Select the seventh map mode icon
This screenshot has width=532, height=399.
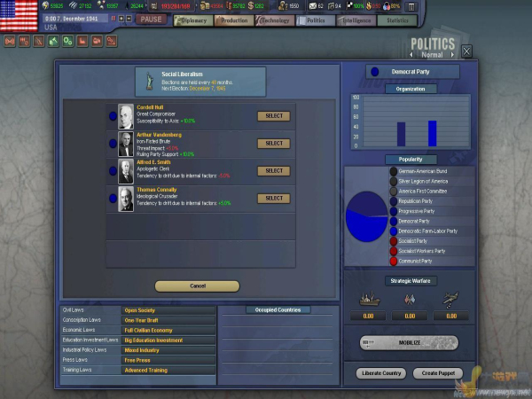coord(97,42)
